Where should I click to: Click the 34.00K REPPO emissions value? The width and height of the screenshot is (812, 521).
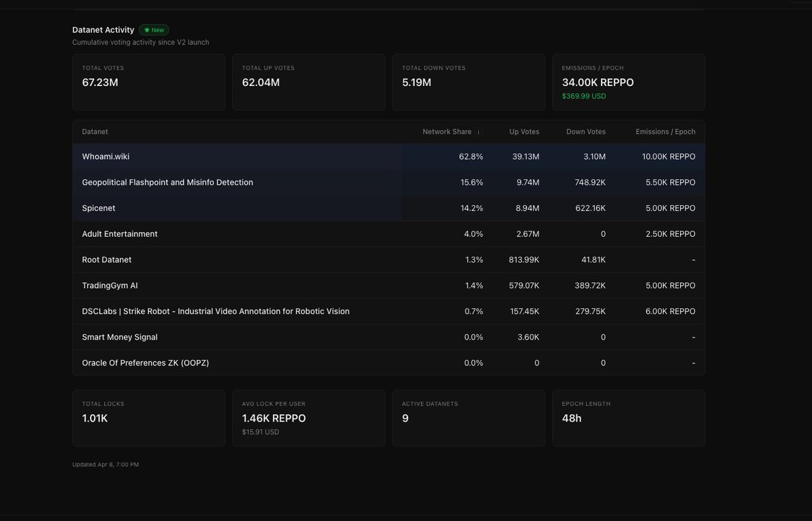597,83
